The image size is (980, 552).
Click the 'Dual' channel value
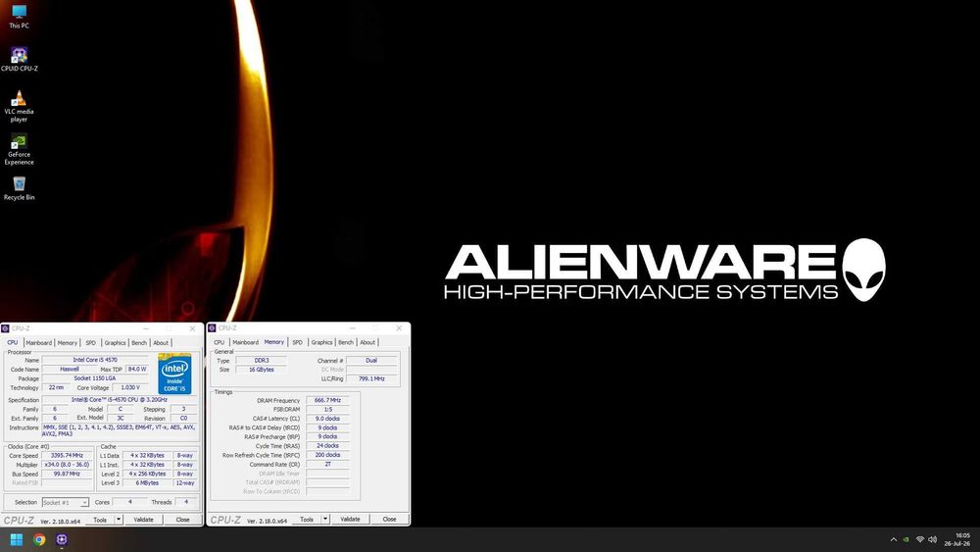(371, 360)
